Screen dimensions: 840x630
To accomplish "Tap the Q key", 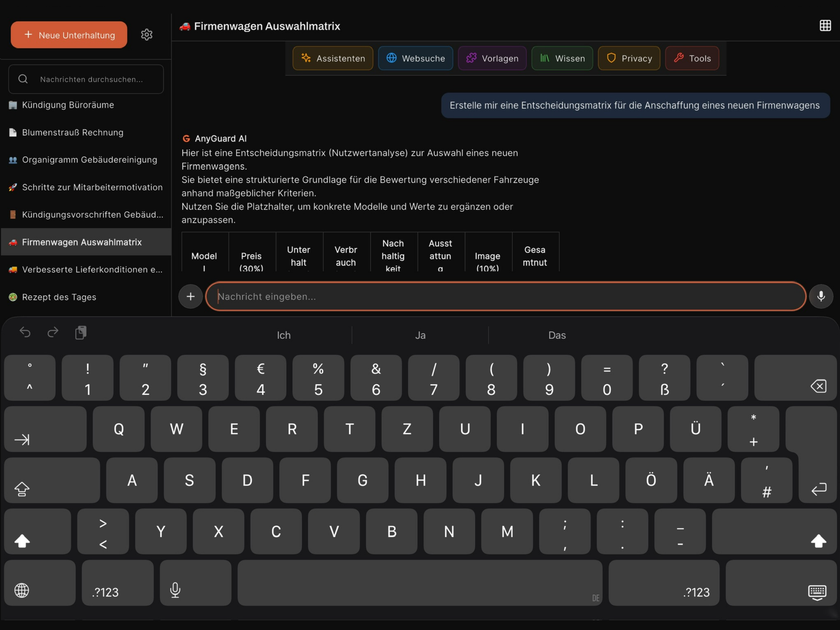I will 118,429.
